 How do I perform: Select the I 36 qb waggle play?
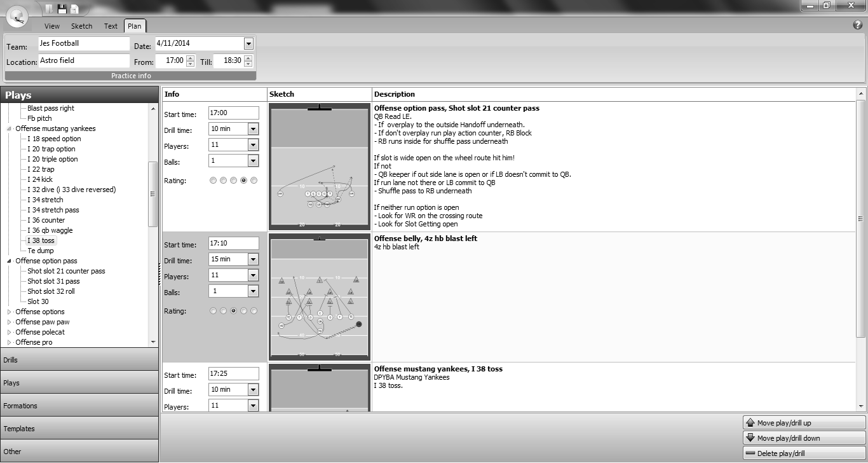50,230
